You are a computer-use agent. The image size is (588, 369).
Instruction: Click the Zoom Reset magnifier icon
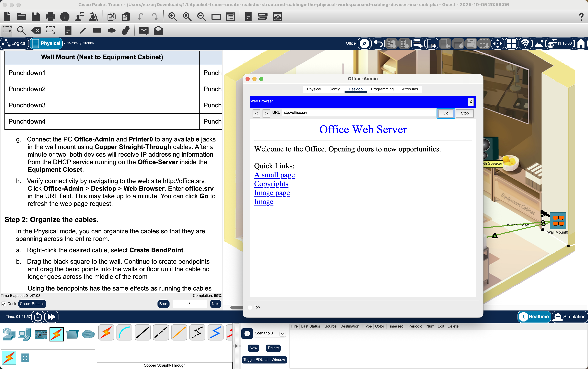point(187,17)
